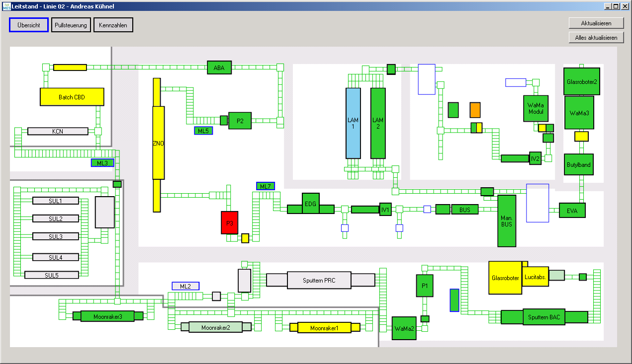Switch to the Pullsteuerung tab
632x364 pixels.
[71, 25]
